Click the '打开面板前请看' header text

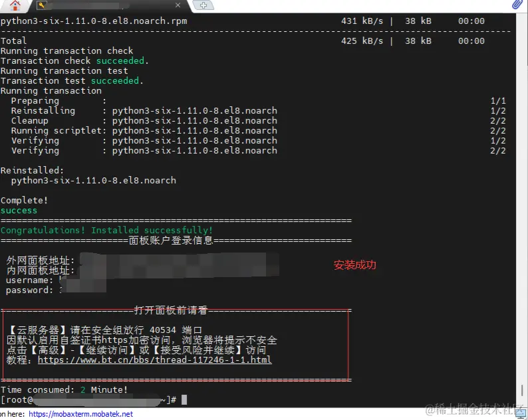171,310
